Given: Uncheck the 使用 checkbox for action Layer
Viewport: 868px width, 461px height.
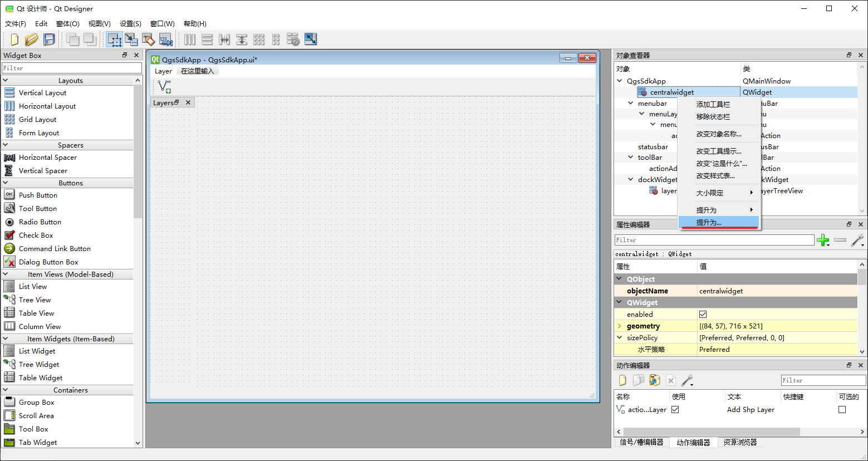Looking at the screenshot, I should [x=675, y=410].
